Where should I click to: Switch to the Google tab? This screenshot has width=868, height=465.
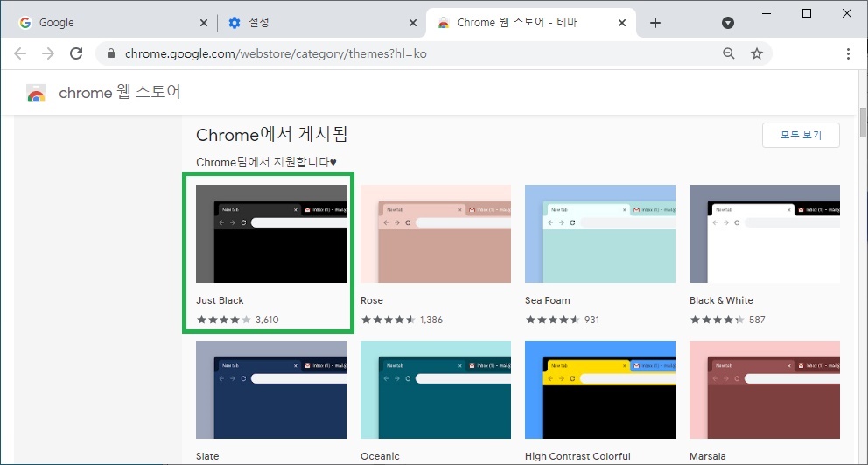coord(114,23)
